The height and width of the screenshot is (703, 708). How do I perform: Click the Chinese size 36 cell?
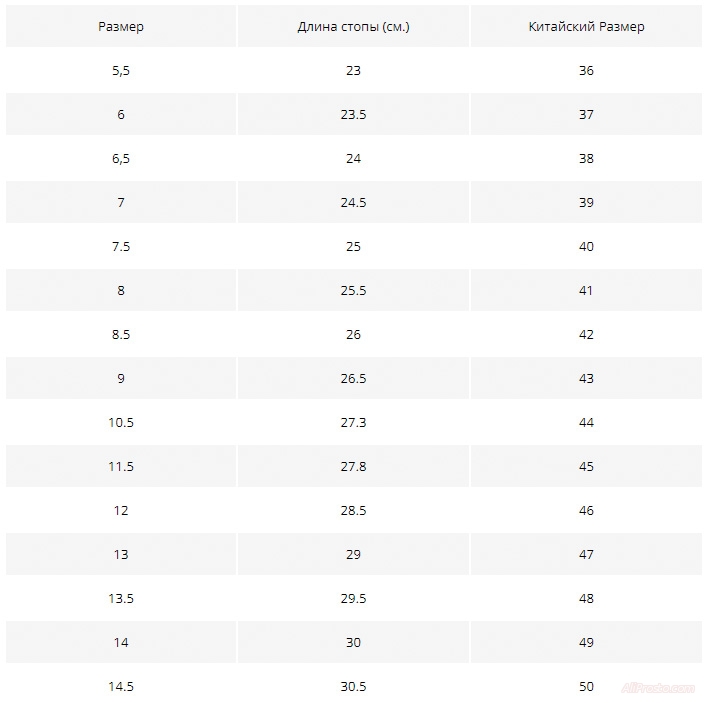click(586, 71)
